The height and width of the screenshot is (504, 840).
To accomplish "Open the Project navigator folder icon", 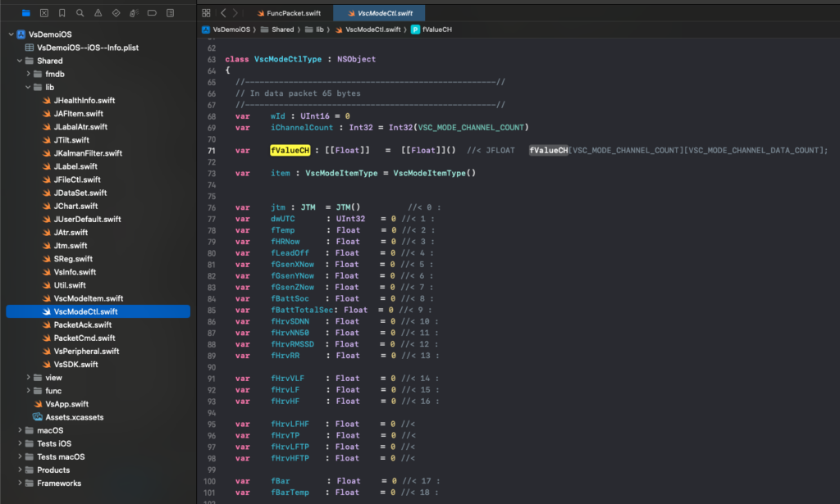I will tap(25, 13).
